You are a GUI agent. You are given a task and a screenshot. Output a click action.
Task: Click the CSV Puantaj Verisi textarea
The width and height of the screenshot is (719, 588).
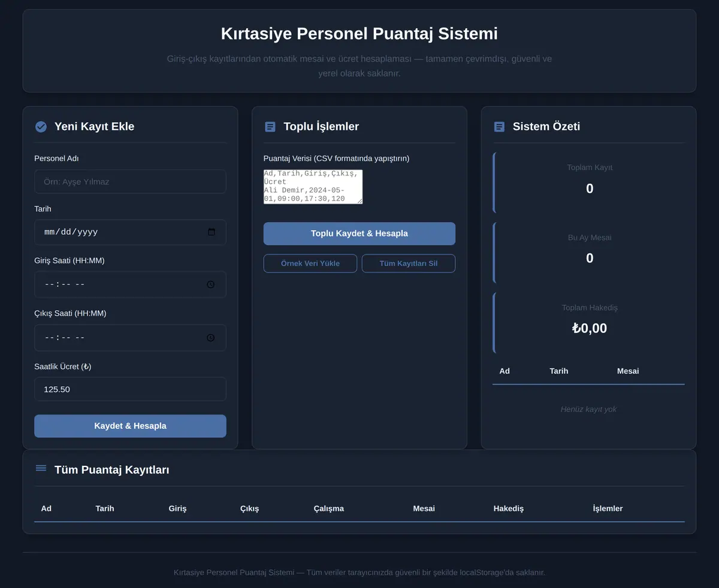tap(313, 187)
